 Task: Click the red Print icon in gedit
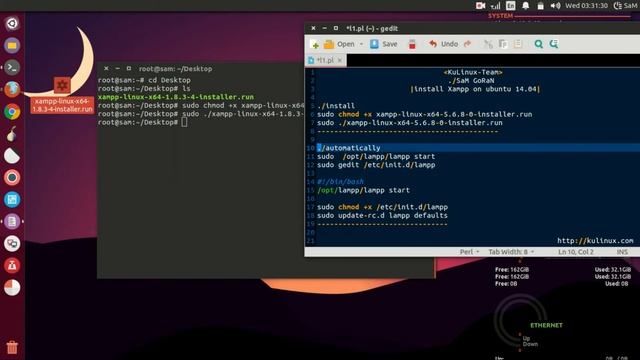pos(412,44)
